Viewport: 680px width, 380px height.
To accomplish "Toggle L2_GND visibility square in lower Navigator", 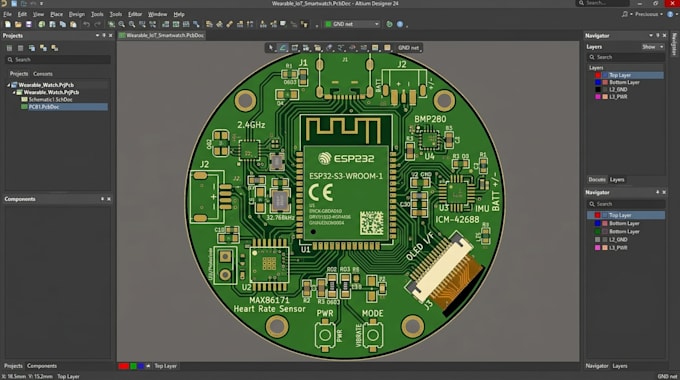I will pos(605,239).
